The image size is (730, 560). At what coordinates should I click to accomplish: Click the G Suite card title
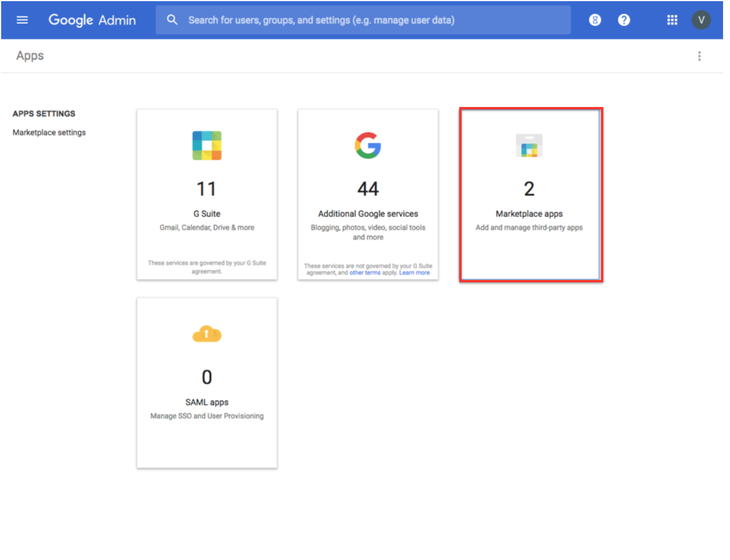pyautogui.click(x=207, y=213)
